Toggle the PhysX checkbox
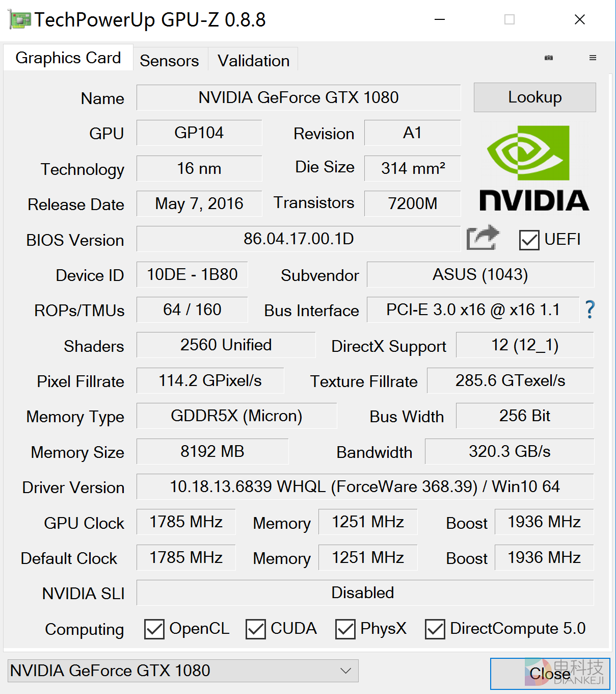 click(345, 629)
